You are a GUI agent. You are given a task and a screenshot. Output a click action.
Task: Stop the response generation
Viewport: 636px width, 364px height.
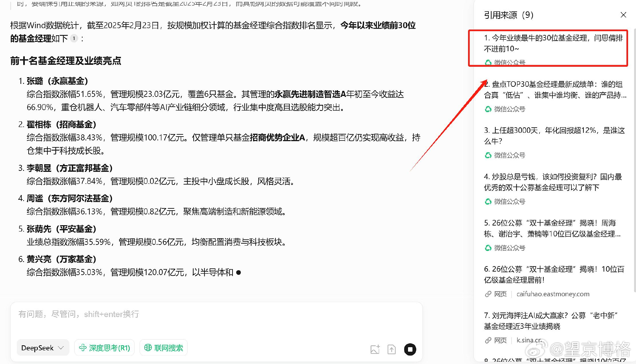[x=410, y=349]
